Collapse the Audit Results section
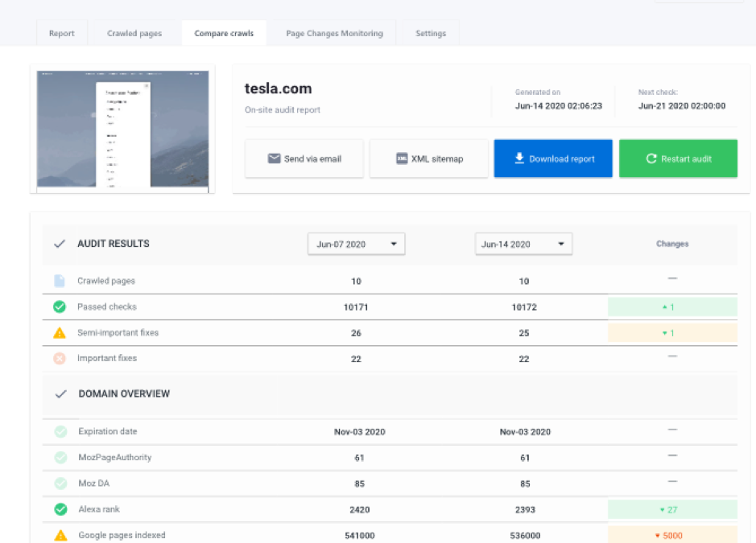756x543 pixels. pyautogui.click(x=60, y=244)
